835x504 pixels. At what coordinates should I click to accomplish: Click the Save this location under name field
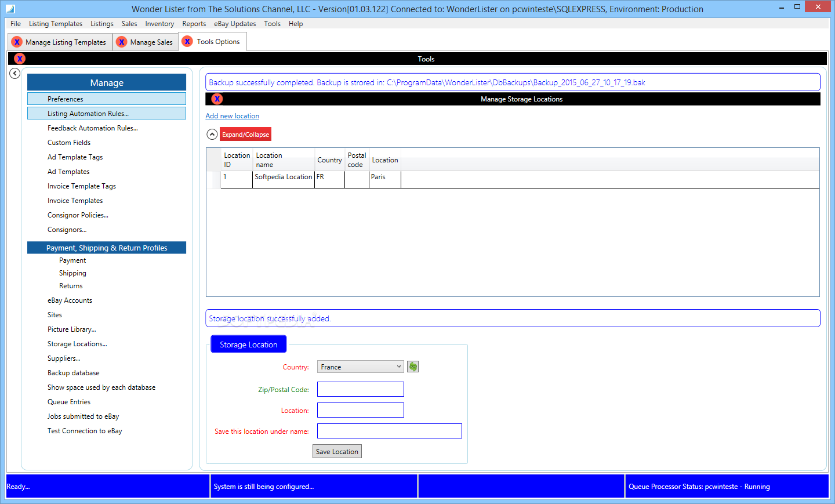coord(390,431)
